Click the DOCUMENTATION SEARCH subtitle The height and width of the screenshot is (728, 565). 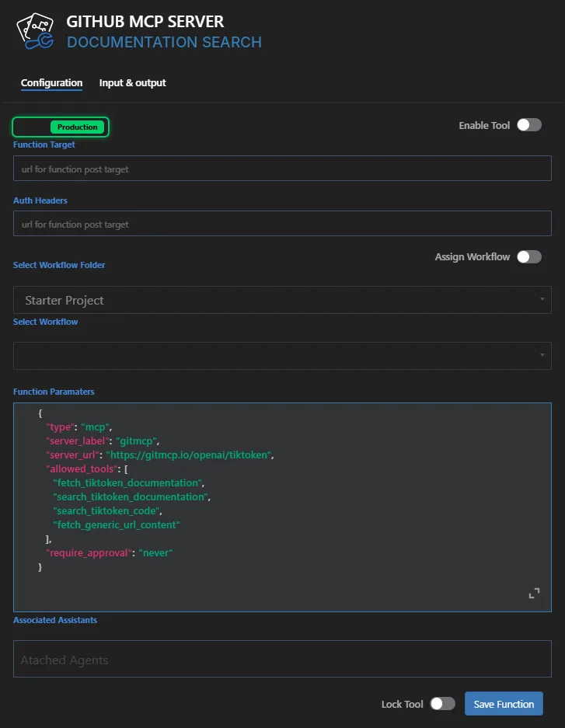(x=164, y=42)
